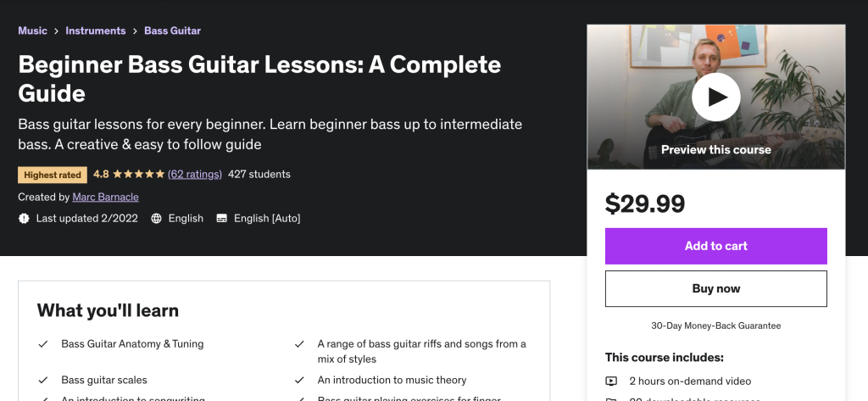The height and width of the screenshot is (401, 868).
Task: Open the Music breadcrumb
Action: coord(32,31)
